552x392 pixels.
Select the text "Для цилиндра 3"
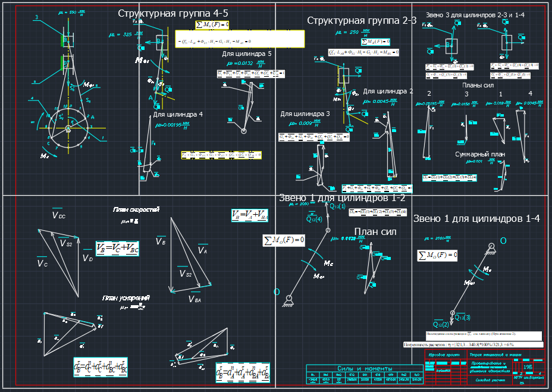[305, 114]
